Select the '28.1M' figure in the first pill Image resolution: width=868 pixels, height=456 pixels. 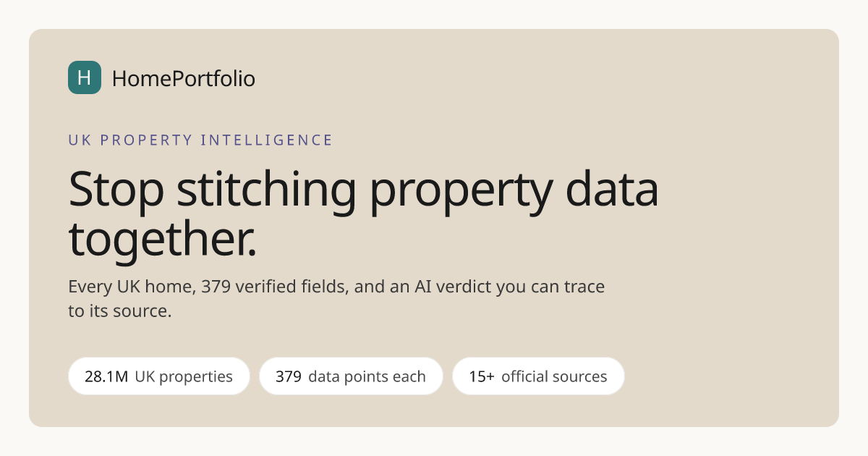click(x=106, y=376)
